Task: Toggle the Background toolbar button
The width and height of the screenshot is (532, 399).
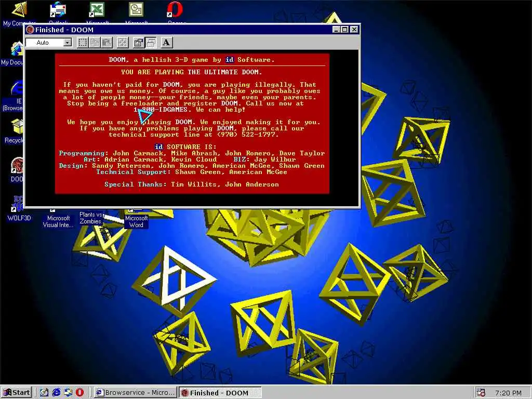Action: click(151, 43)
